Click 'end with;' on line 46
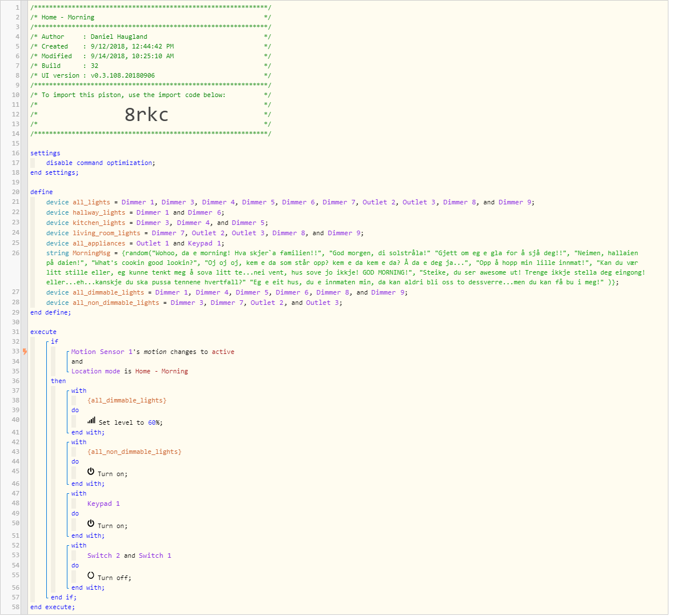This screenshot has width=673, height=616. point(88,485)
